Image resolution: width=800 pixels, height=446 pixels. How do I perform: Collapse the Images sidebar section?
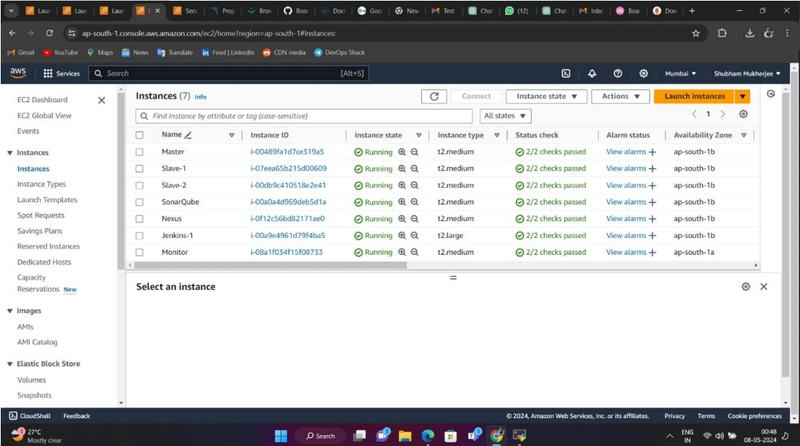pyautogui.click(x=10, y=311)
